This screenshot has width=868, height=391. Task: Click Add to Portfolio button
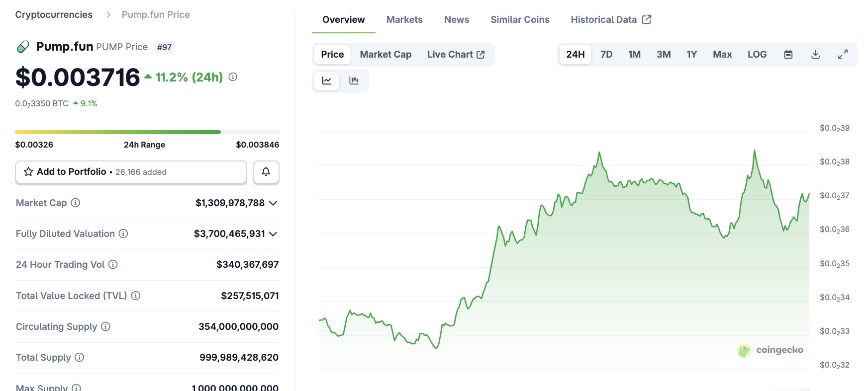click(x=131, y=172)
